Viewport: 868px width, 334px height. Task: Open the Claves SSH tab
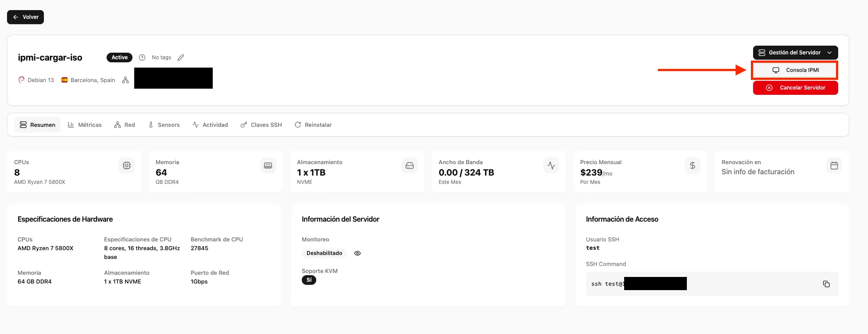coord(261,125)
